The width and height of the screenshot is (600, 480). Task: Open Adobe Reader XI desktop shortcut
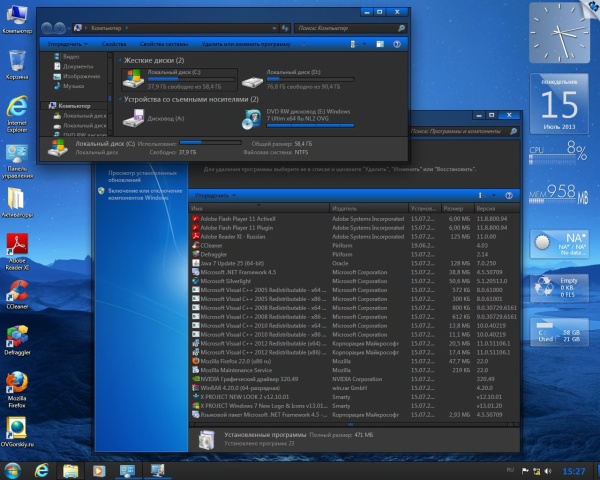(16, 244)
